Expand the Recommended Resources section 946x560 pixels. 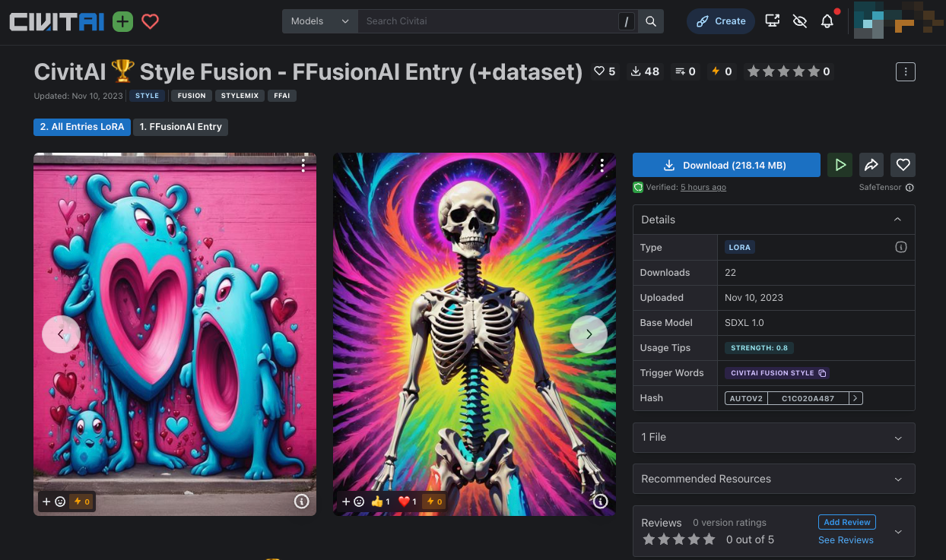pyautogui.click(x=773, y=479)
